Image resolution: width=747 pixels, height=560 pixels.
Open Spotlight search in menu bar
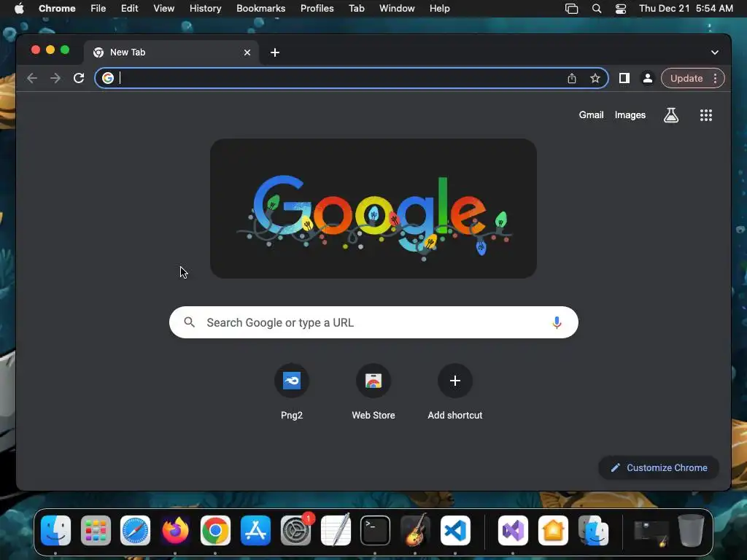597,9
